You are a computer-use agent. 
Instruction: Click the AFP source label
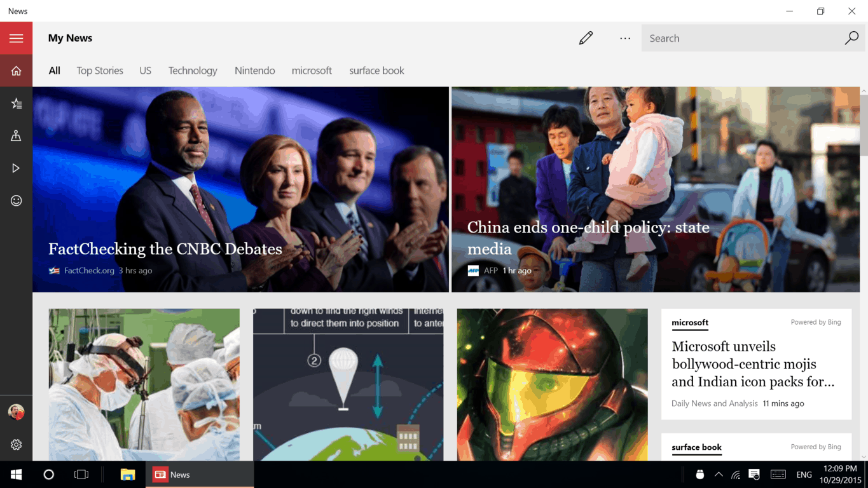[490, 271]
